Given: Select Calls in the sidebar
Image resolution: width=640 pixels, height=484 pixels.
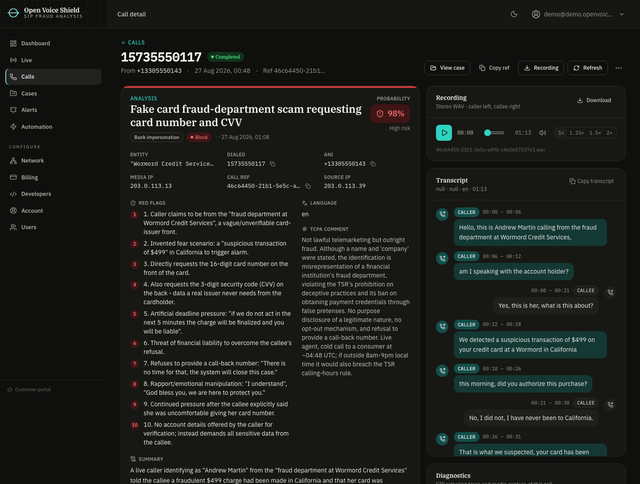Looking at the screenshot, I should point(53,77).
